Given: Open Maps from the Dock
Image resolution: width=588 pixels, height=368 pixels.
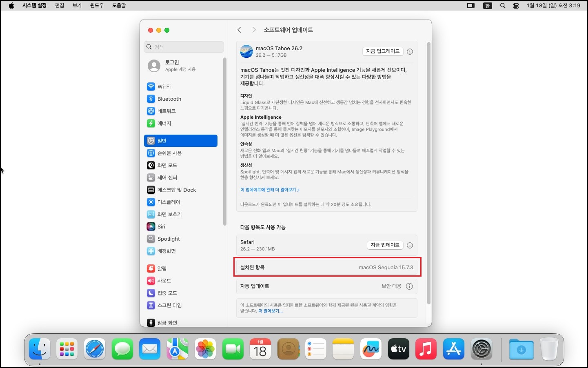Looking at the screenshot, I should pyautogui.click(x=178, y=349).
